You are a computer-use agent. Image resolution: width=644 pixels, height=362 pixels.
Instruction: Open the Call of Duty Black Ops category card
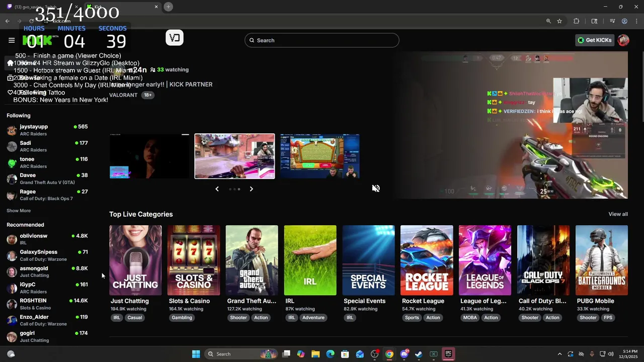click(543, 260)
